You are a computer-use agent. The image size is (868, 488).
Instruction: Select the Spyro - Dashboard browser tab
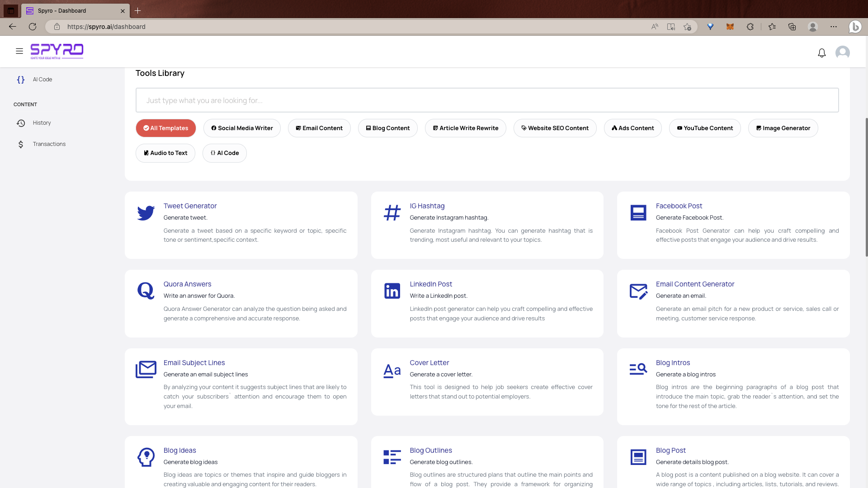coord(75,10)
